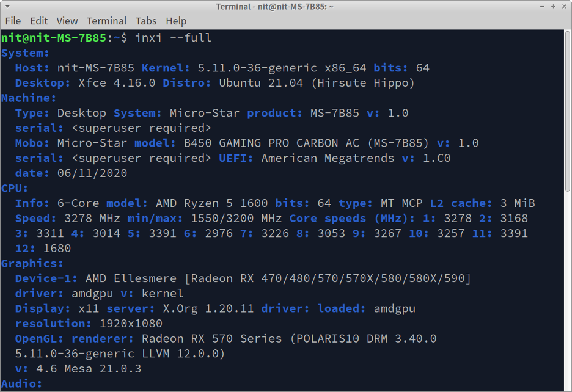Click the server value 'X.Org 1.20.11'
This screenshot has width=572, height=392.
(x=208, y=308)
